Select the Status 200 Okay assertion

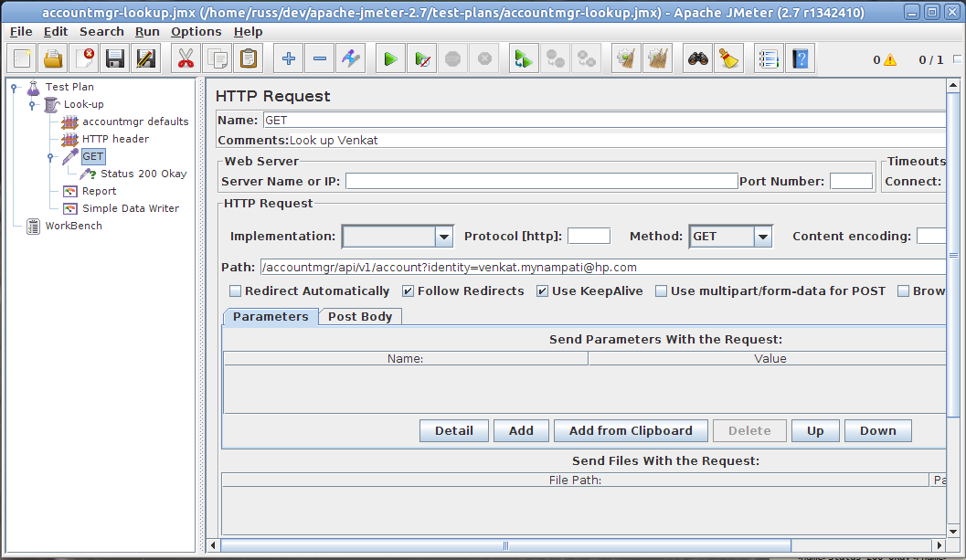tap(143, 174)
